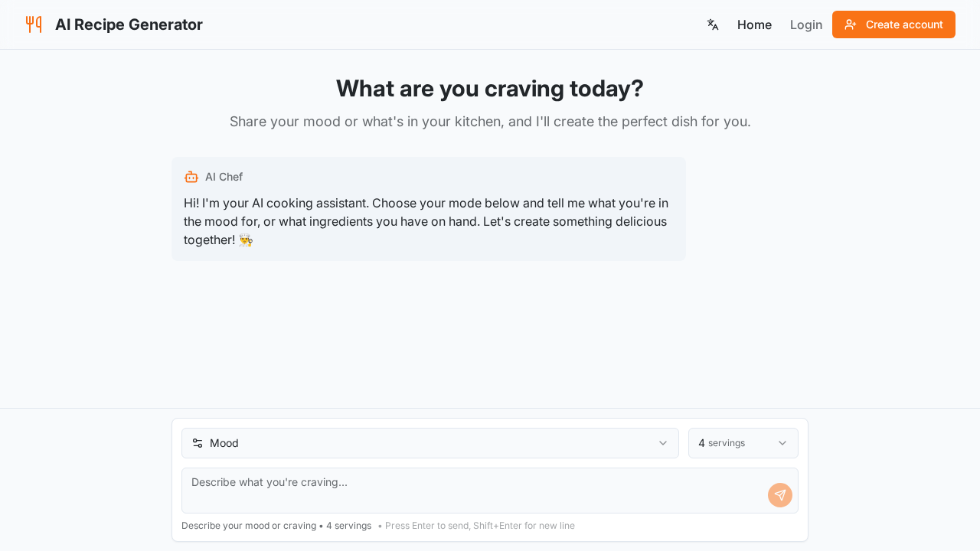Click the sliders icon inside the Mood selector
Screen dimensions: 980x551
tap(196, 442)
